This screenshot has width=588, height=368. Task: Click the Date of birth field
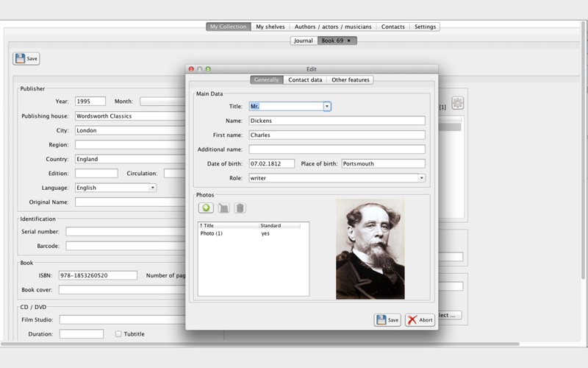click(x=272, y=163)
